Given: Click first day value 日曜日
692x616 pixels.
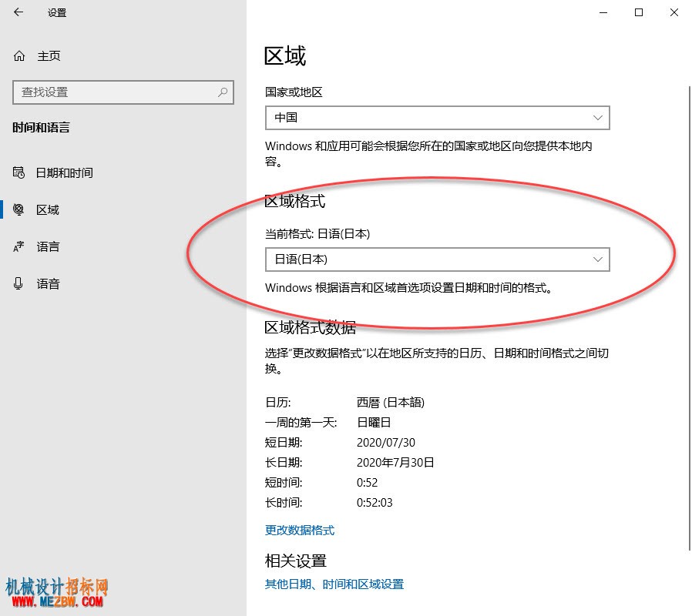Looking at the screenshot, I should click(x=374, y=423).
